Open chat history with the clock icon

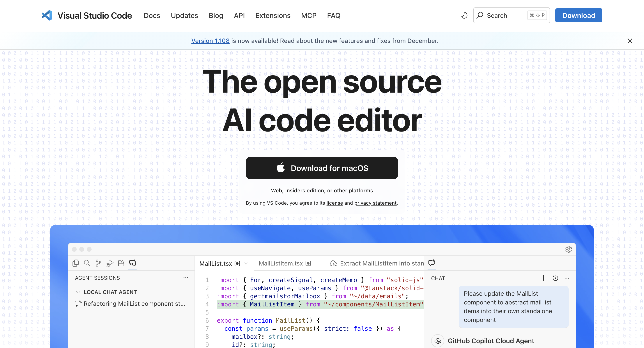coord(556,278)
